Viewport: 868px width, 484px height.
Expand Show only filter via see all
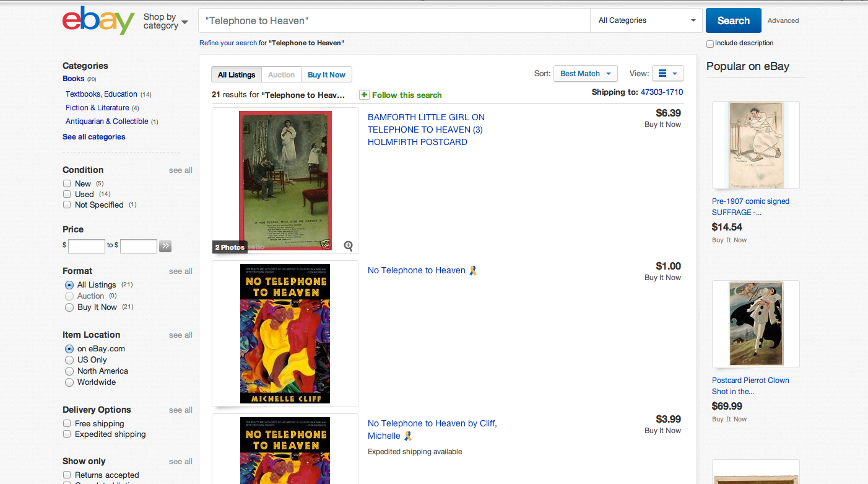coord(181,462)
